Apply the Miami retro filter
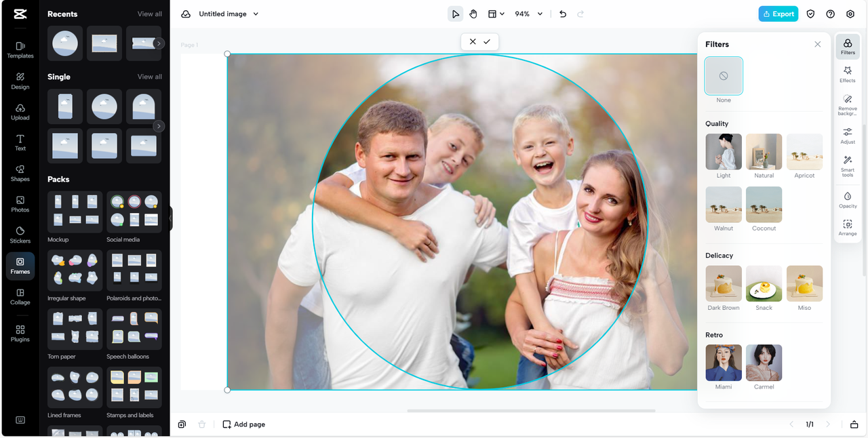This screenshot has height=438, width=868. pyautogui.click(x=724, y=363)
